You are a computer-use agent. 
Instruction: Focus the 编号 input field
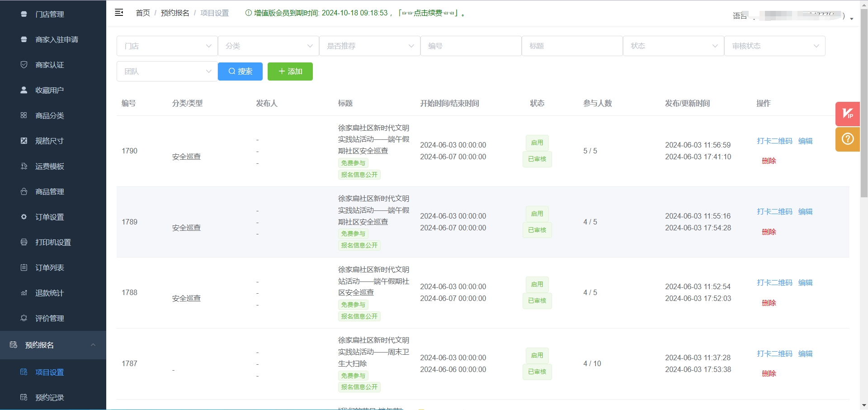pyautogui.click(x=471, y=46)
